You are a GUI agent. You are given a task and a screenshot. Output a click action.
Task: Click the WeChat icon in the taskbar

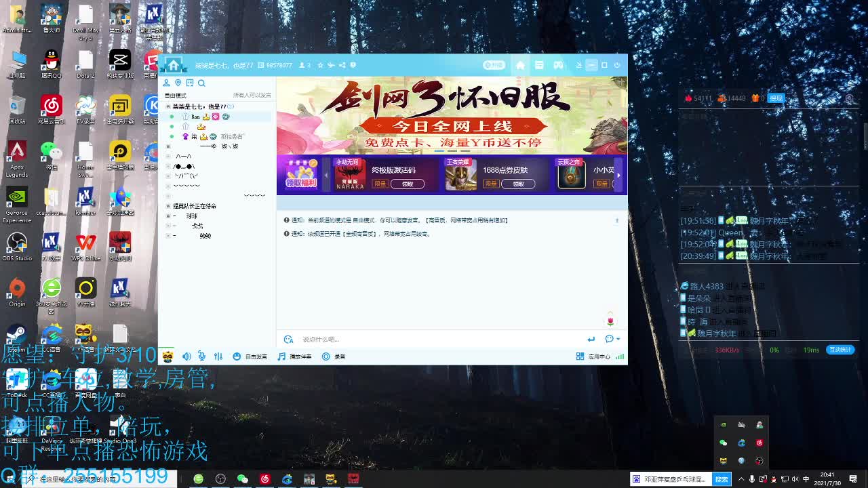click(x=242, y=479)
